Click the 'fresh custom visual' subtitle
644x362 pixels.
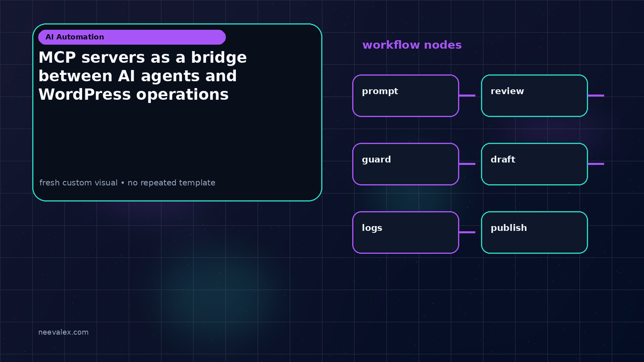pos(127,183)
